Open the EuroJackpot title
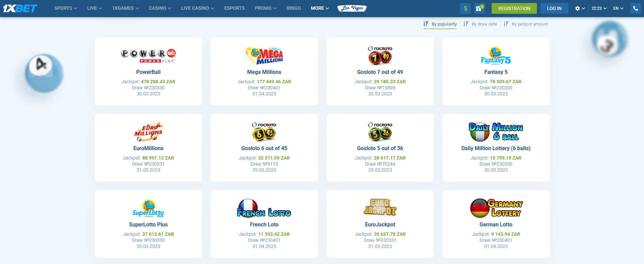The height and width of the screenshot is (264, 644). coord(380,224)
